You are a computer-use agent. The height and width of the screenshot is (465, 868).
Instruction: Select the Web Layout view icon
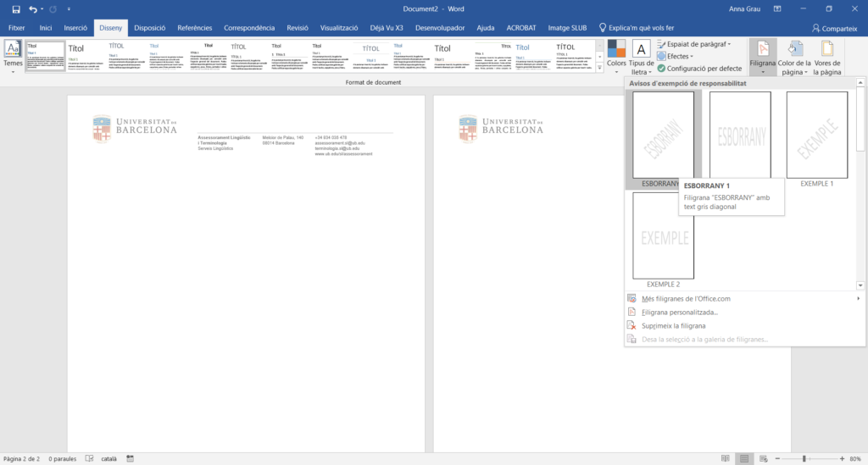765,458
